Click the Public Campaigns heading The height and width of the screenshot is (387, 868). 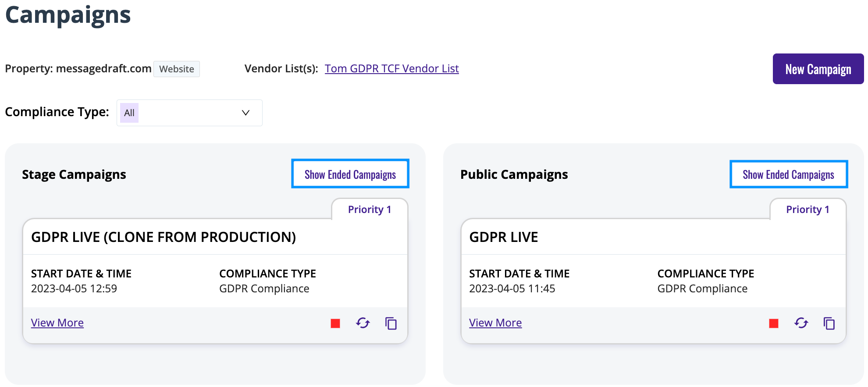pos(514,174)
